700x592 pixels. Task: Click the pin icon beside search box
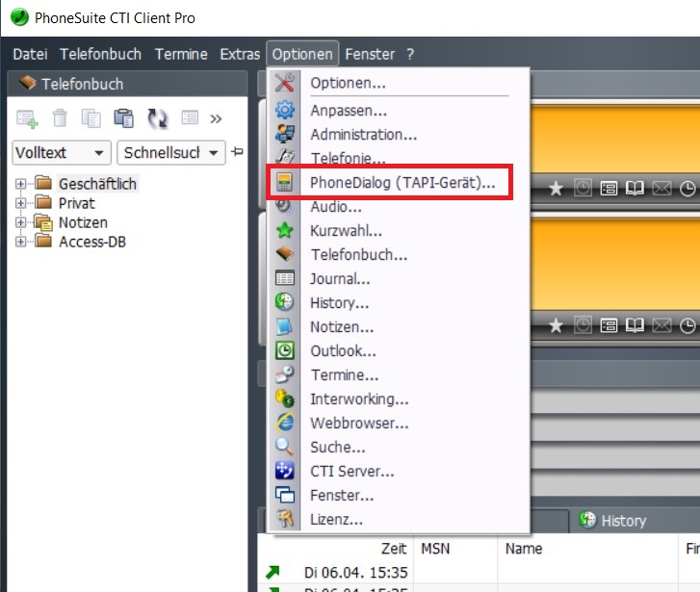point(237,152)
